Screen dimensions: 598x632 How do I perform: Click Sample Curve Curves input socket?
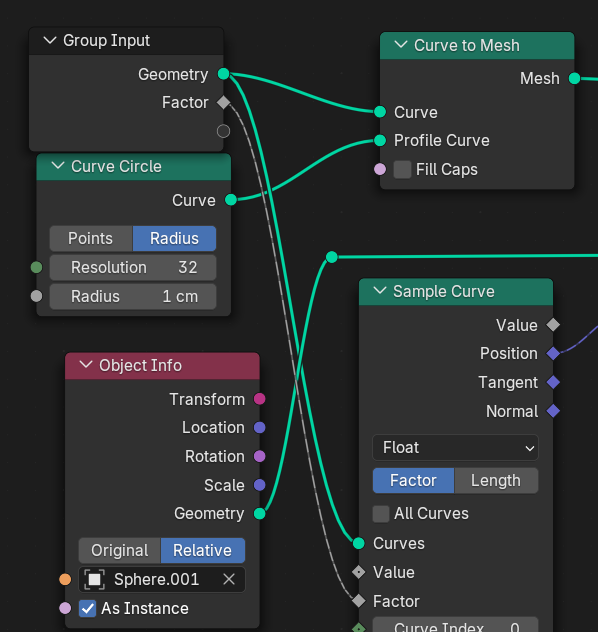click(x=359, y=543)
